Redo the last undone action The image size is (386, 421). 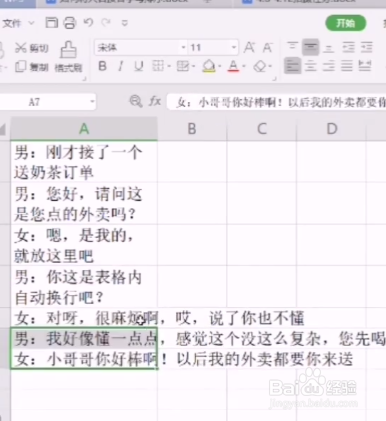coord(106,23)
